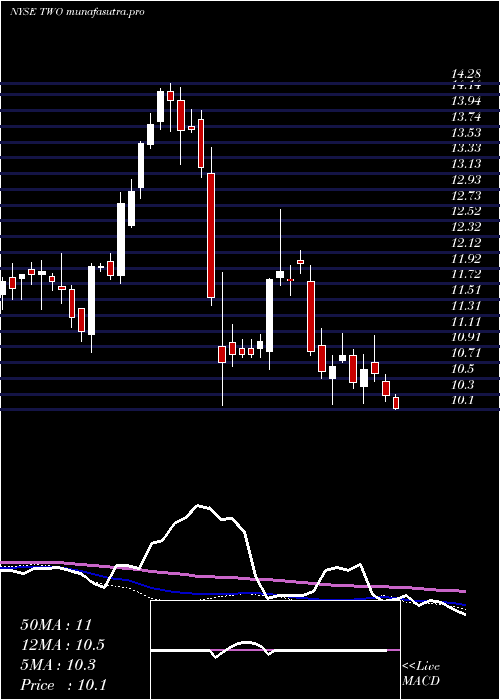Screen dimensions: 500x700
Task: Click the 13.33 price axis label
Action: 467,148
